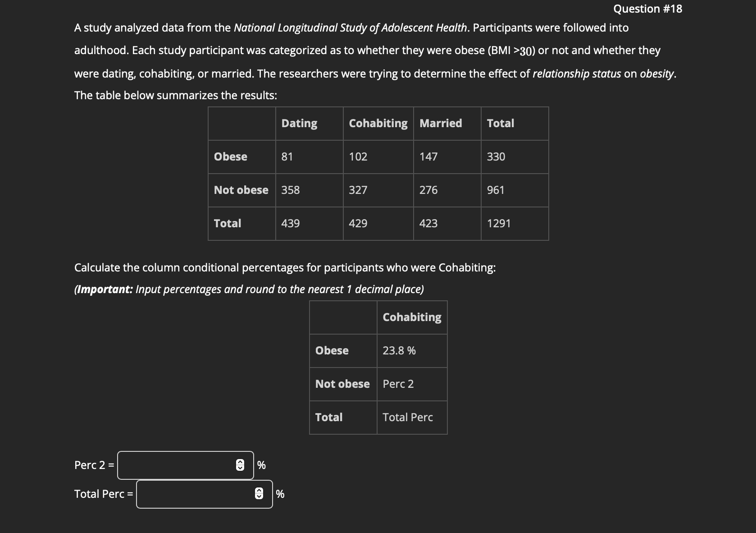Click the percent sign beside Perc 2 field
This screenshot has width=756, height=533.
click(261, 465)
